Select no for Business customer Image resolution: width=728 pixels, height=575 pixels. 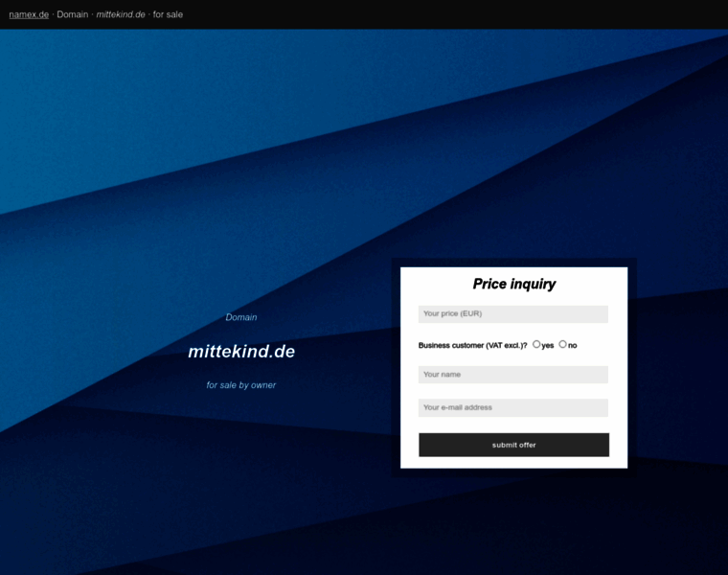[562, 344]
